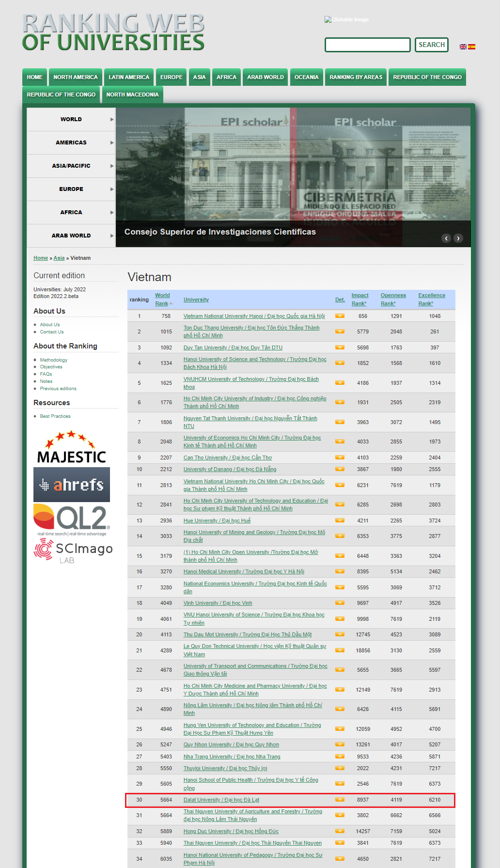Go to next slide in banner carousel

coord(458,238)
